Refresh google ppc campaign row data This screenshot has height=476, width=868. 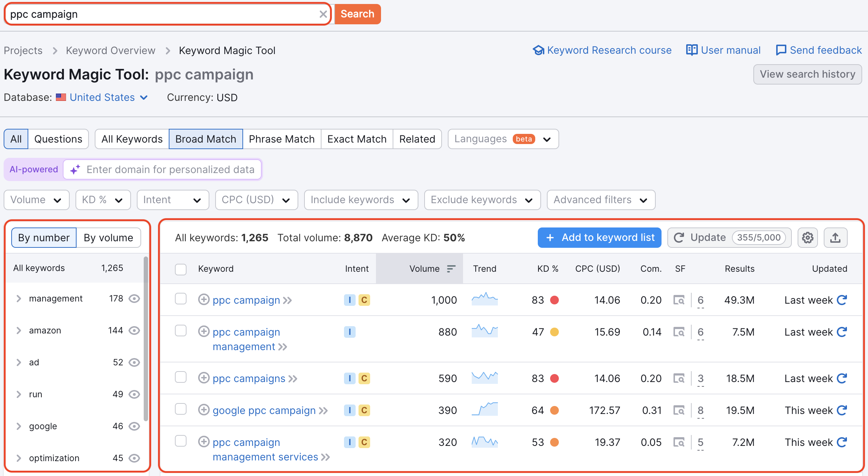842,410
